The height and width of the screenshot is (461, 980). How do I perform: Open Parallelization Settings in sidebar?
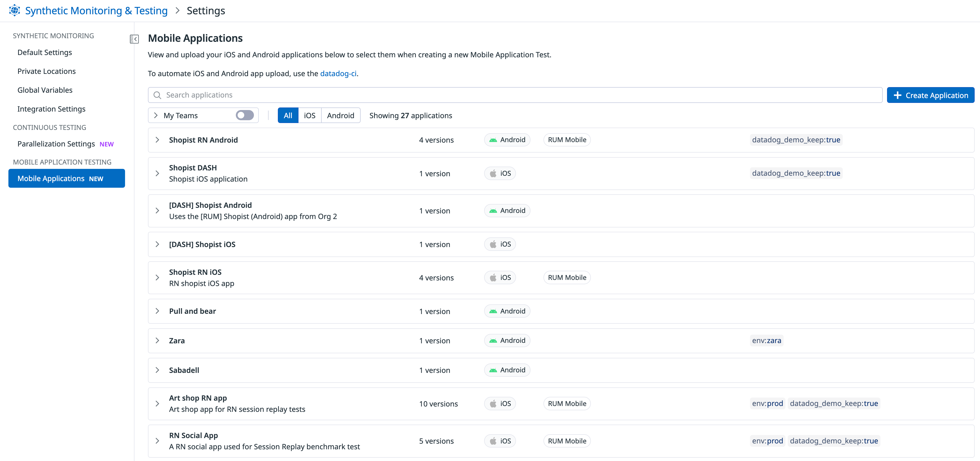tap(56, 144)
